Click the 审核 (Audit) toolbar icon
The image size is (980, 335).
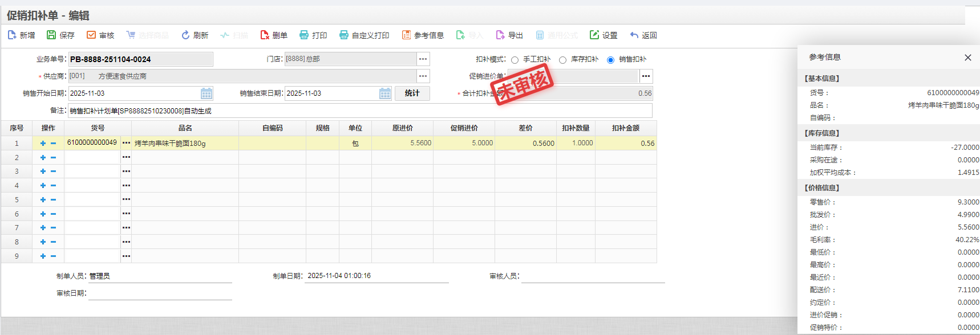[x=91, y=35]
